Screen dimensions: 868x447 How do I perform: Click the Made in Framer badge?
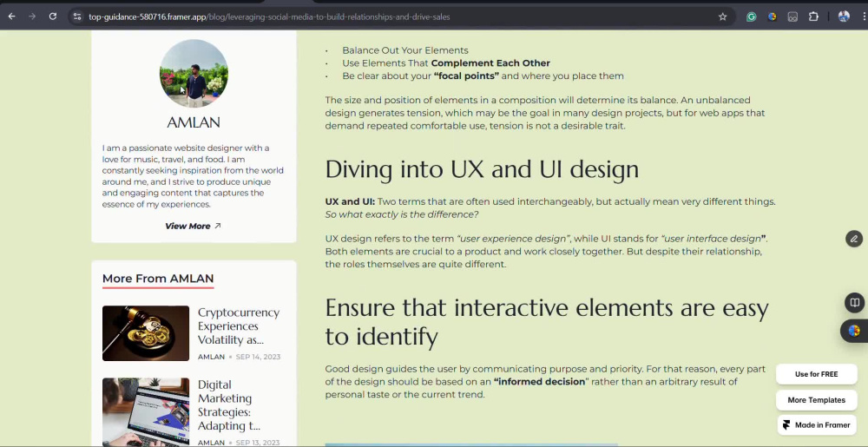pyautogui.click(x=817, y=425)
